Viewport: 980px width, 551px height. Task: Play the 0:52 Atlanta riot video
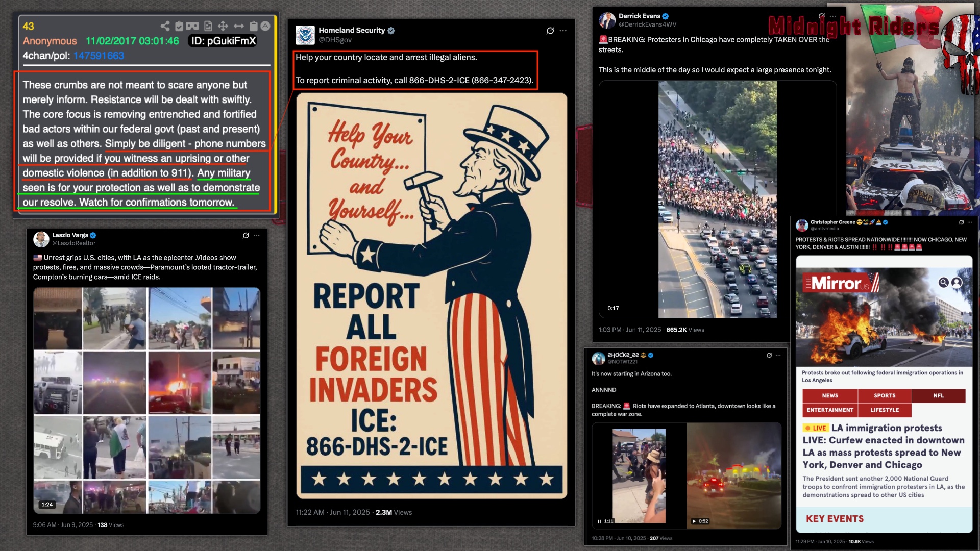tap(694, 521)
